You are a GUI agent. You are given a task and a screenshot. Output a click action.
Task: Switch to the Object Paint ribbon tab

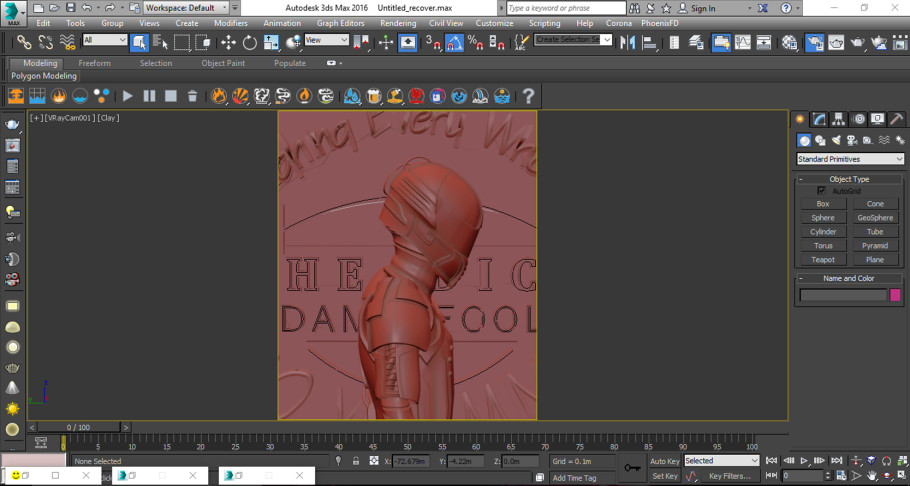[223, 63]
